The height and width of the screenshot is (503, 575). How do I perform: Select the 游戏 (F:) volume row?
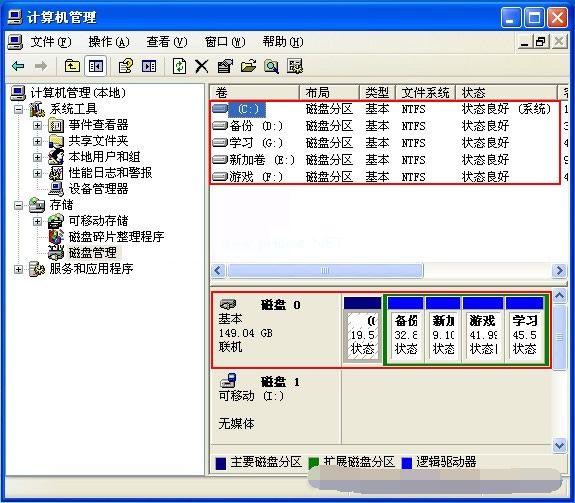[385, 177]
